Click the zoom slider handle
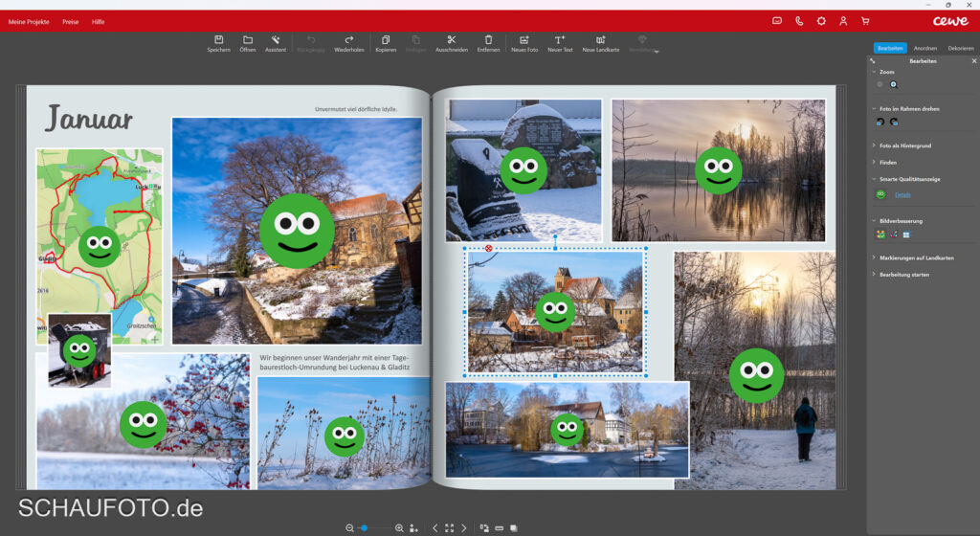 click(x=364, y=527)
